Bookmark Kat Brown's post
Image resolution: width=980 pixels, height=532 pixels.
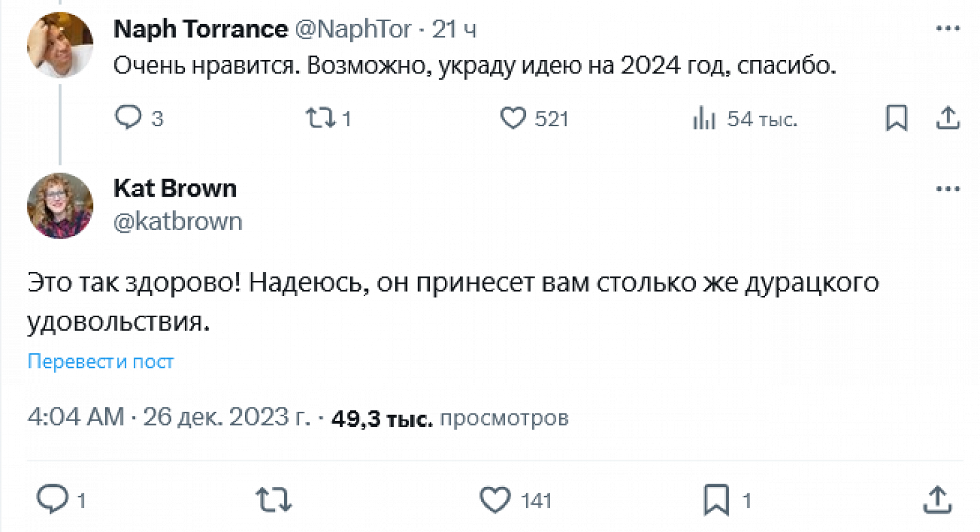point(716,500)
